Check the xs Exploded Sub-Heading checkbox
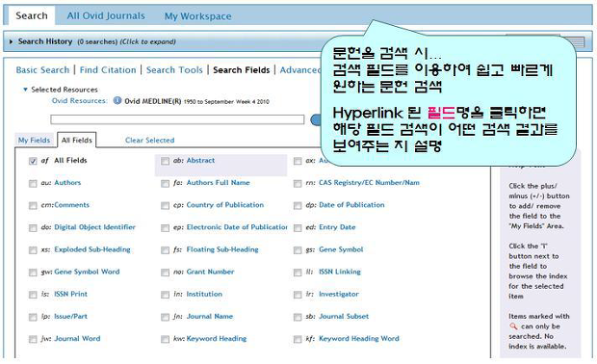Viewport: 597px width, 364px height. [33, 250]
